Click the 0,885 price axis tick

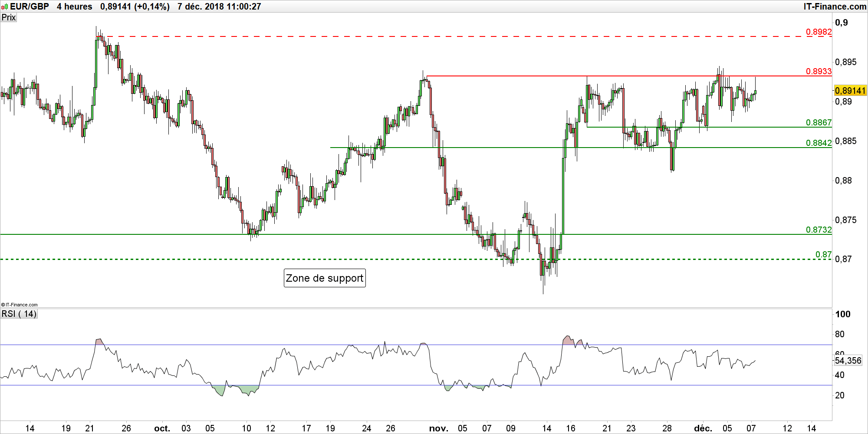846,141
